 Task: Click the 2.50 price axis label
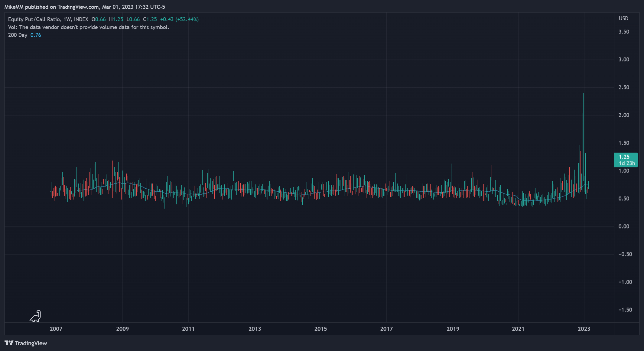pyautogui.click(x=624, y=87)
